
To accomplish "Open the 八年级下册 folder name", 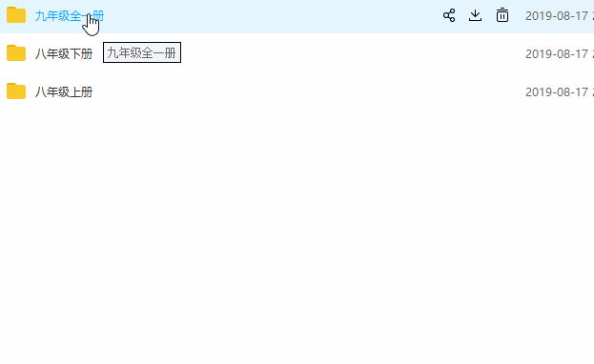I will pyautogui.click(x=64, y=53).
